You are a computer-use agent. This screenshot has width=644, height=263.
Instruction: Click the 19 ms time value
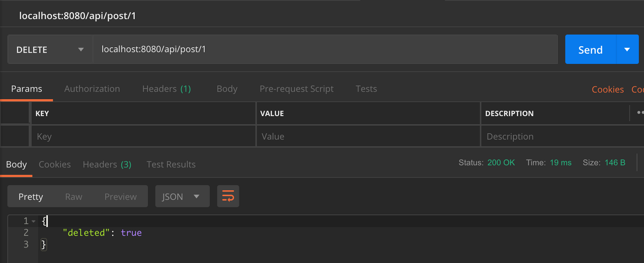(x=560, y=162)
